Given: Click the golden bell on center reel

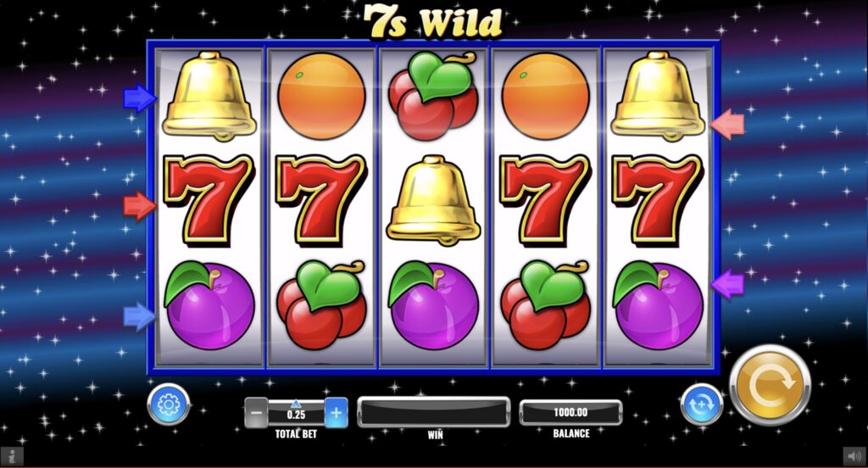Looking at the screenshot, I should tap(433, 200).
